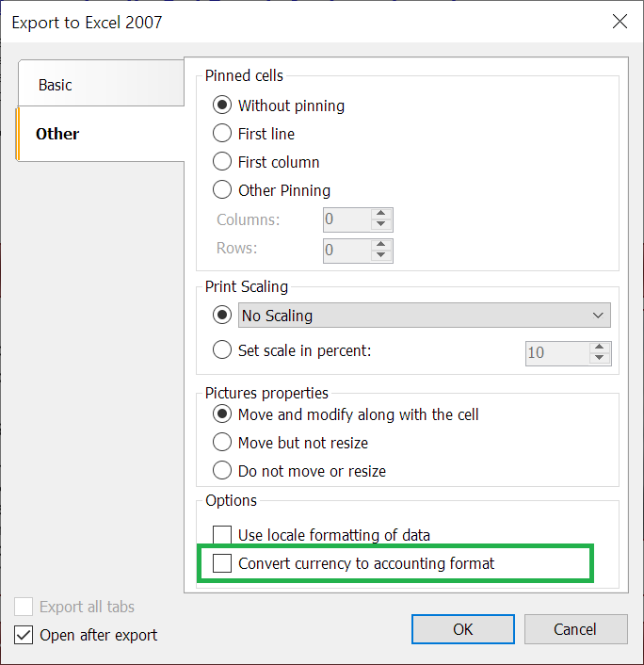Switch to the Basic tab
Image resolution: width=644 pixels, height=665 pixels.
tap(101, 83)
